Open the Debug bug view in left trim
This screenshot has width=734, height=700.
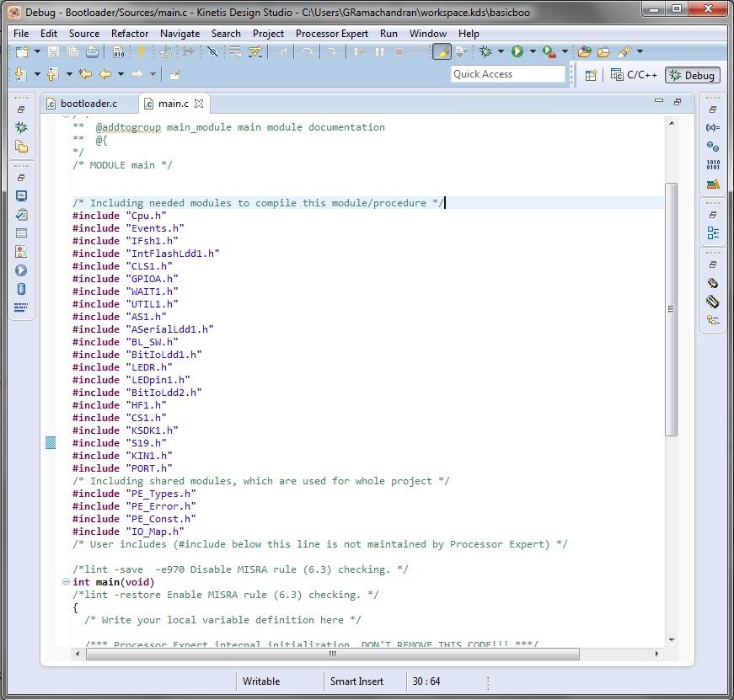tap(21, 128)
